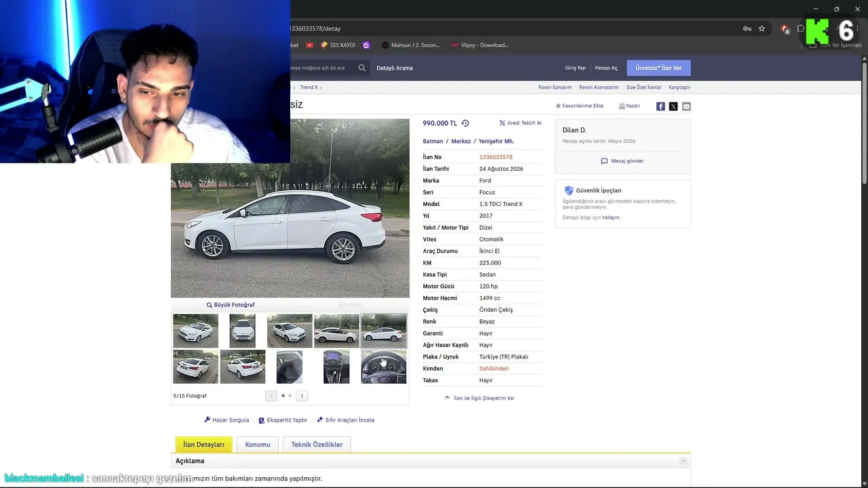
Task: Share the listing on Facebook
Action: point(660,106)
